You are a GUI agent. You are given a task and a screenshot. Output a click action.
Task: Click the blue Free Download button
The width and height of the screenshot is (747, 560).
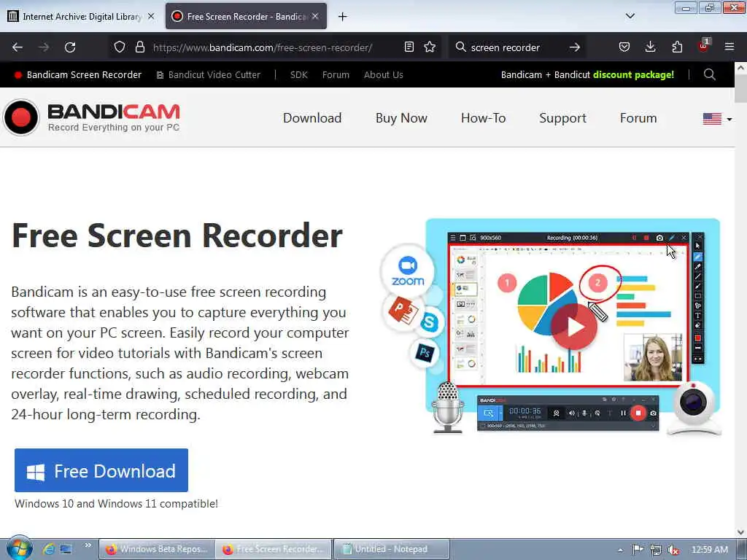pos(101,470)
